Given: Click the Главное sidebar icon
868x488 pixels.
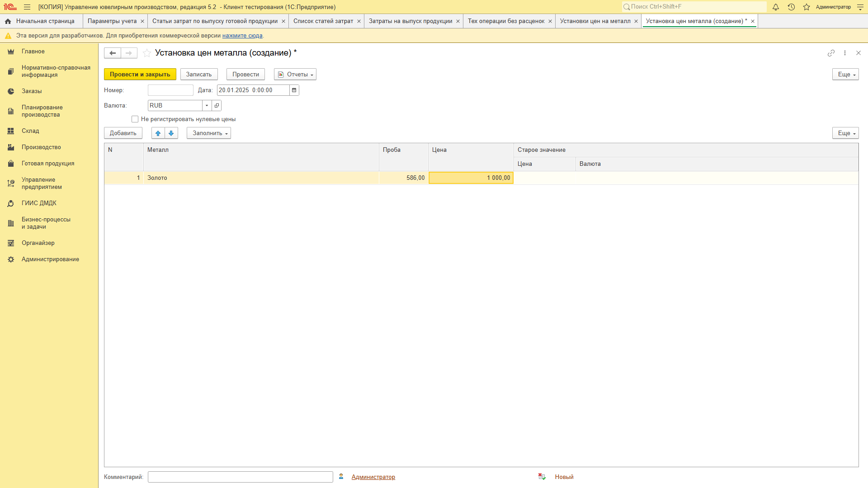Looking at the screenshot, I should click(11, 52).
